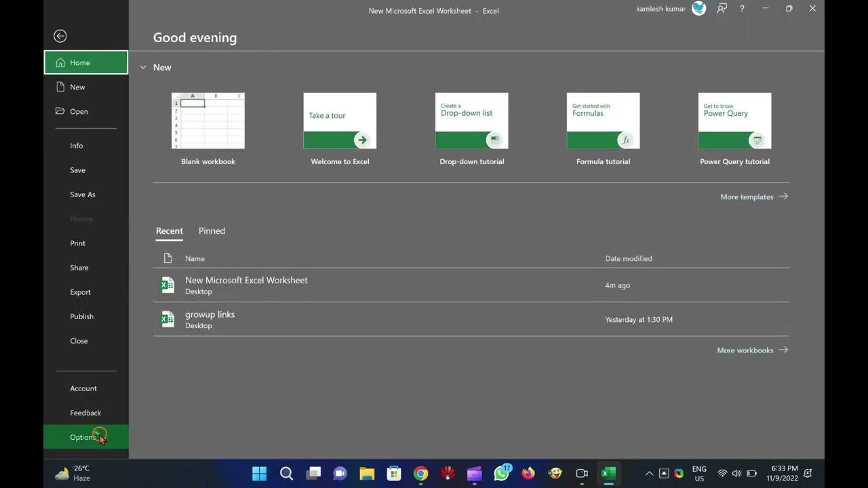
Task: Open the weather widget showing 26°C Haze
Action: [73, 473]
